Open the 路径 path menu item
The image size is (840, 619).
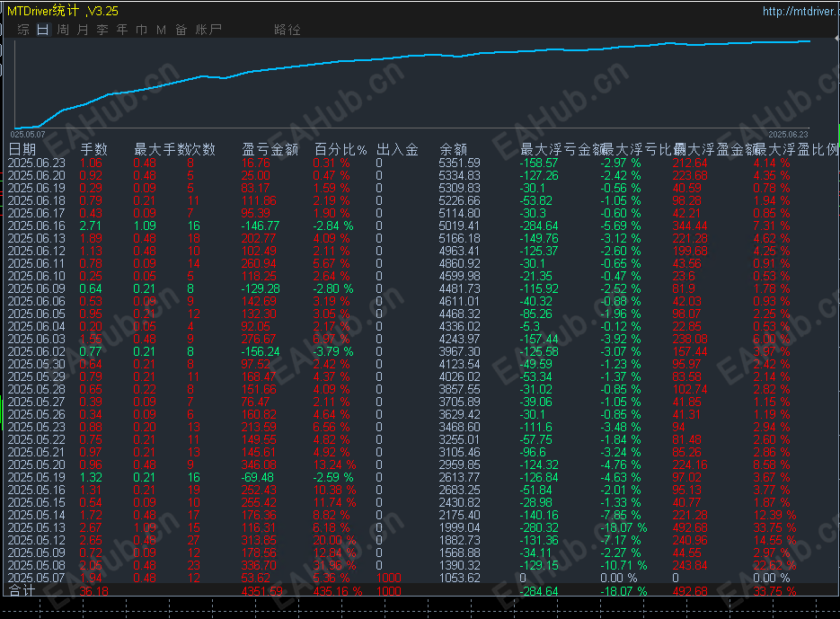point(287,28)
